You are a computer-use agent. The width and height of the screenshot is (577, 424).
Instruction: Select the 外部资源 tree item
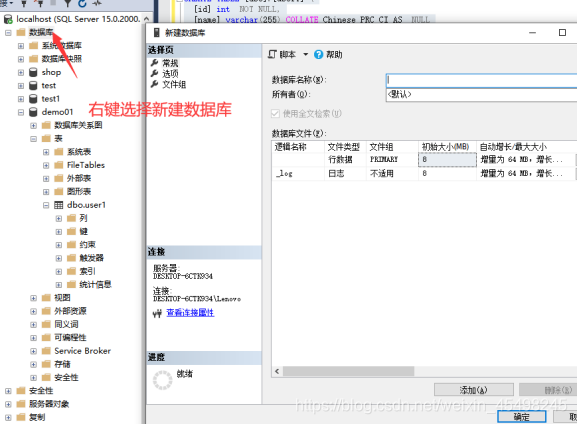(70, 311)
